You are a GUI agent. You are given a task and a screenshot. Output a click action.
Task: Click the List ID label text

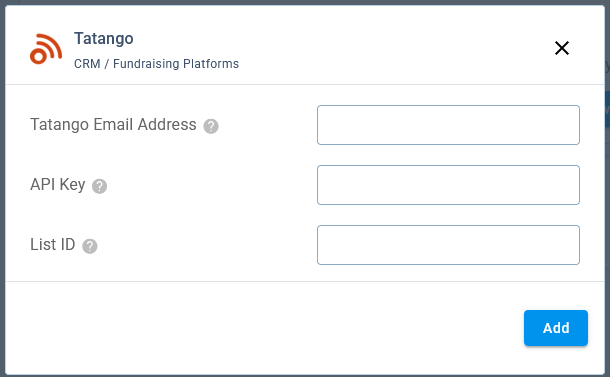(53, 245)
